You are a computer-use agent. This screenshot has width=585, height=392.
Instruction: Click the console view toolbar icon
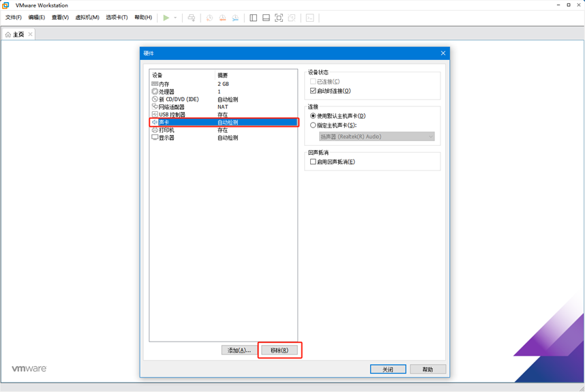tap(310, 18)
